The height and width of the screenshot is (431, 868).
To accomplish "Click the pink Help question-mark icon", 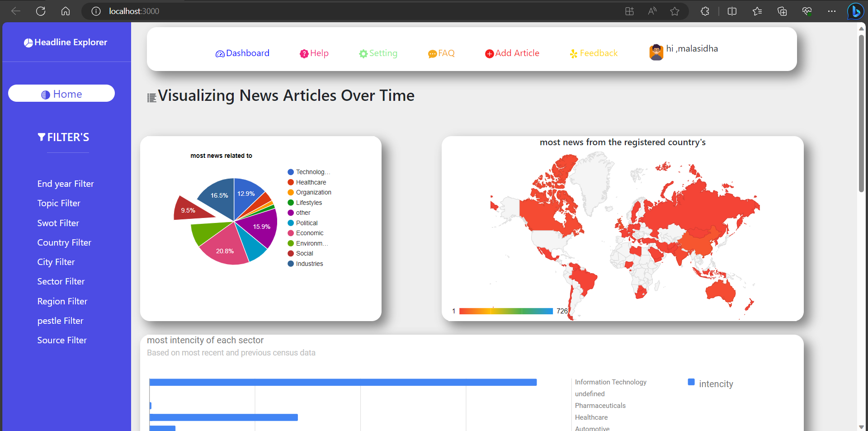I will (304, 54).
